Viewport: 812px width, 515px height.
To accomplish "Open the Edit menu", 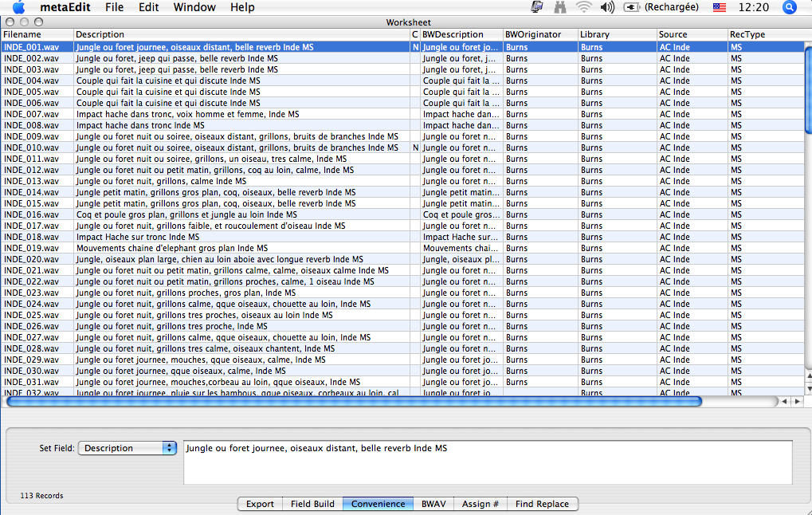I will [x=148, y=7].
